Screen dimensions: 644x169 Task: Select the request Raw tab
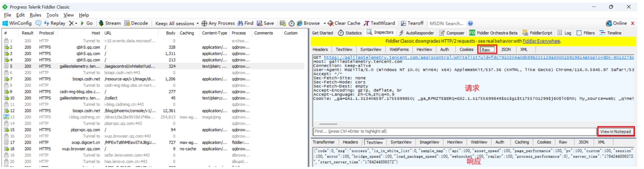click(x=487, y=50)
